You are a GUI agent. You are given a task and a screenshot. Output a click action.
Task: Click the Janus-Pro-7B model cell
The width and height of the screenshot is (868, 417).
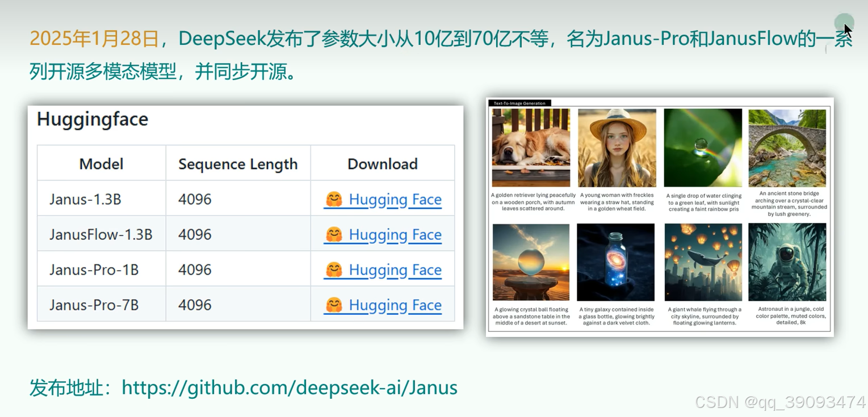[102, 305]
